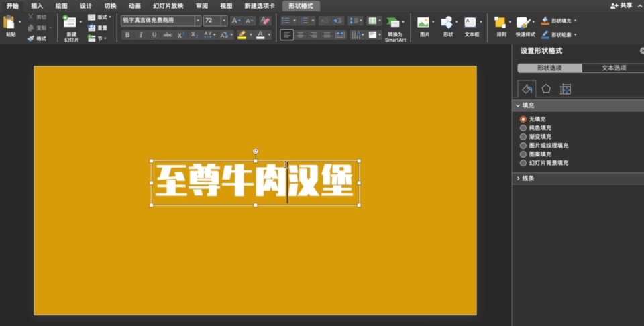Open the Size & Properties pane icon
The width and height of the screenshot is (644, 326).
[565, 89]
